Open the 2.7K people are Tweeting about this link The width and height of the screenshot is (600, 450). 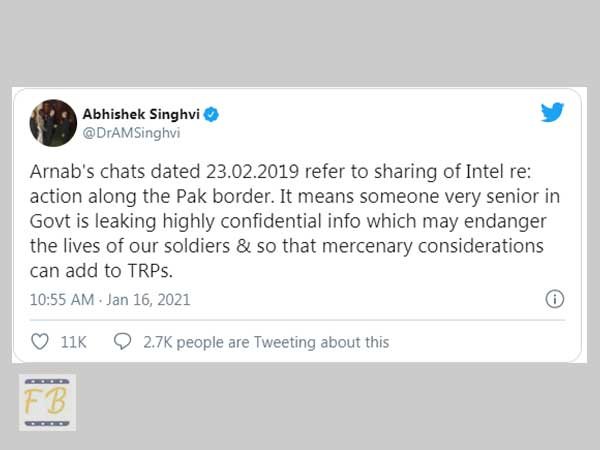(x=266, y=342)
